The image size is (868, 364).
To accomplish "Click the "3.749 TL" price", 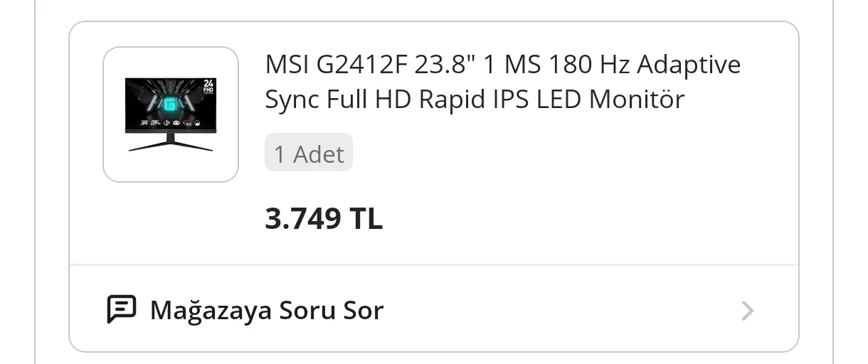I will (324, 218).
